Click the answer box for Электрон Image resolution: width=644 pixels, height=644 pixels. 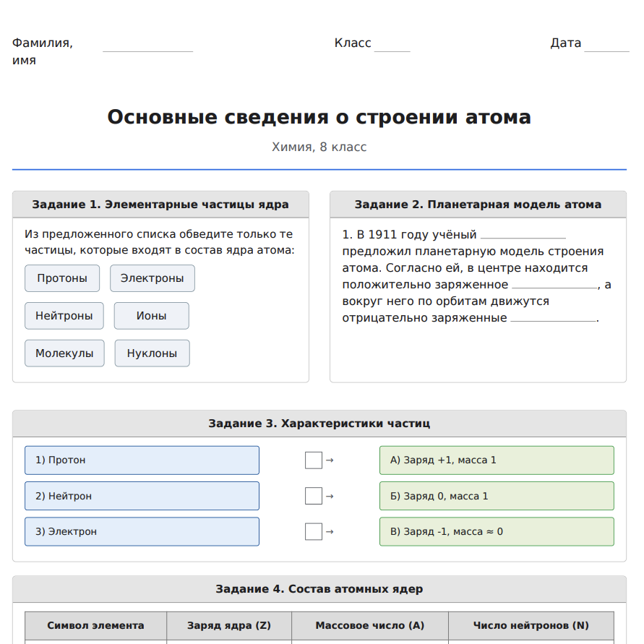[314, 531]
